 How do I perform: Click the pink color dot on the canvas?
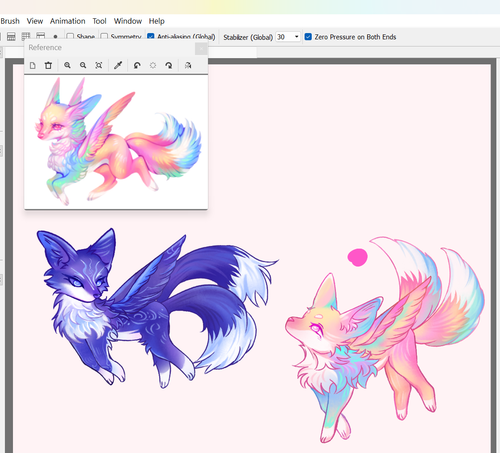(357, 258)
